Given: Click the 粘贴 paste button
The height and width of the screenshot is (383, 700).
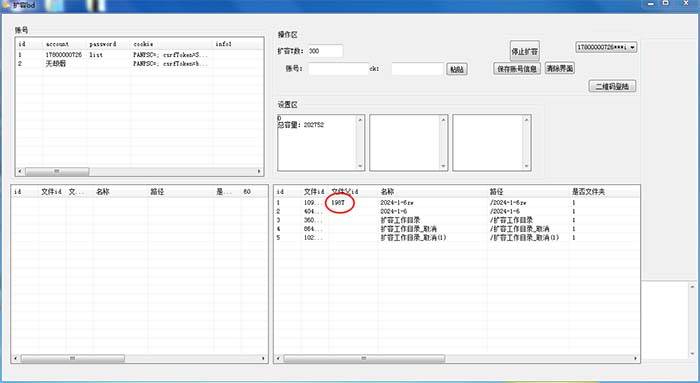Looking at the screenshot, I should (457, 69).
